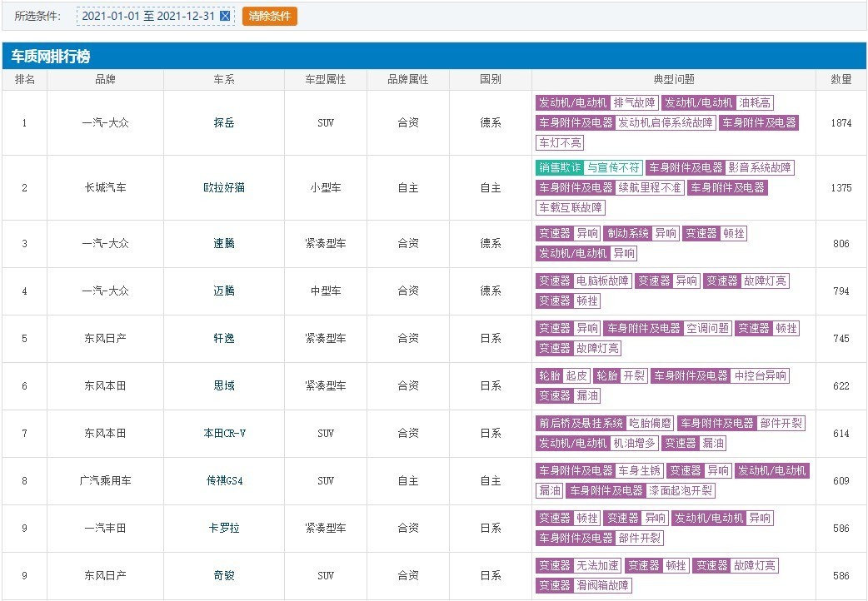Click the 制动系统 异响 tag for 速腾
The height and width of the screenshot is (601, 868).
[x=641, y=234]
